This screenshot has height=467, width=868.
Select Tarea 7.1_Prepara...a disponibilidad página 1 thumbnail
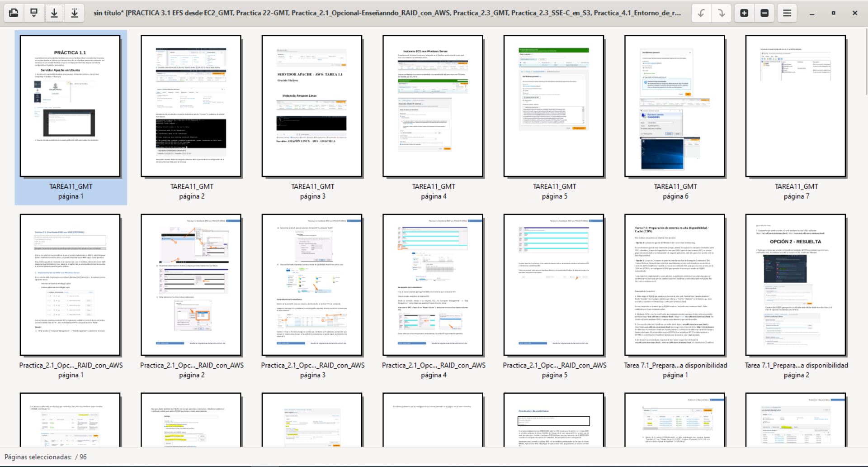[x=675, y=285]
